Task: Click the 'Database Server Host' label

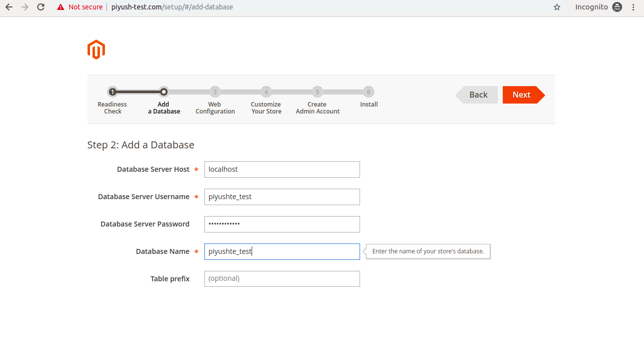Action: coord(153,169)
